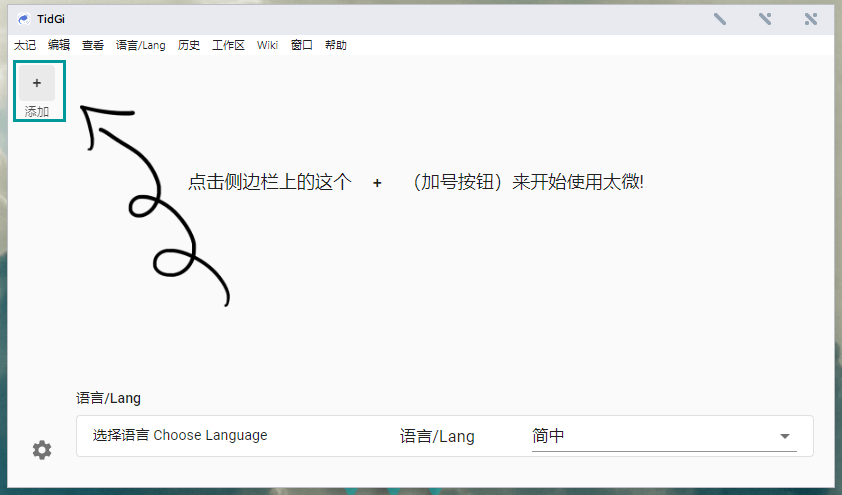The image size is (842, 495).
Task: Open the Wiki menu
Action: [267, 45]
